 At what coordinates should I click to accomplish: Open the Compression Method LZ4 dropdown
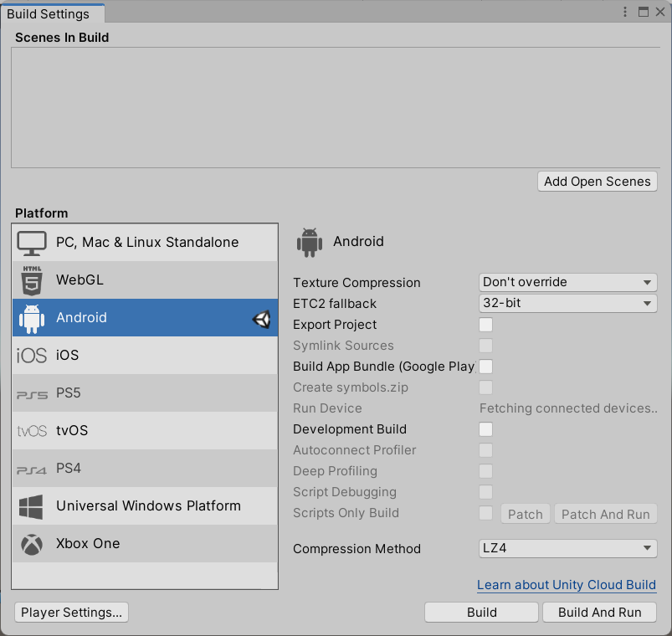[568, 549]
